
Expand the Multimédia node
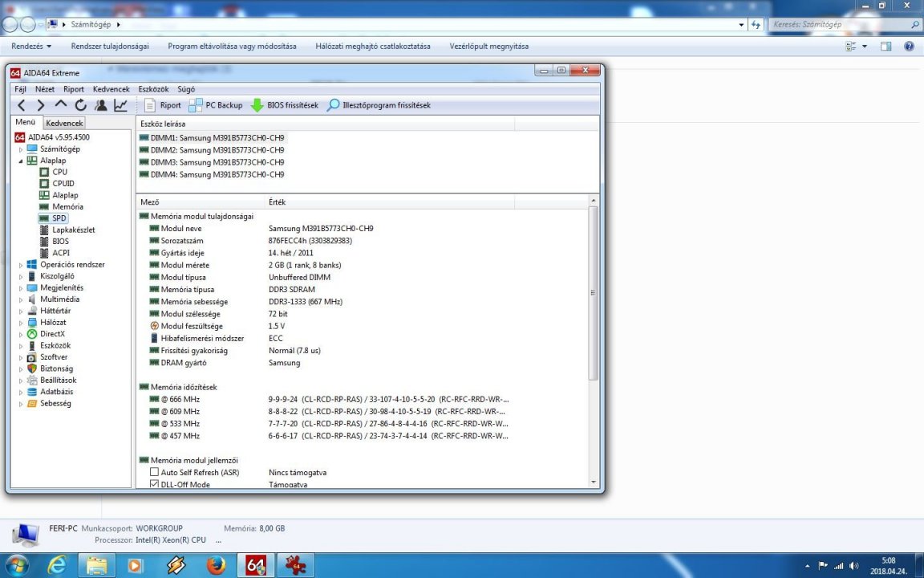coord(21,299)
